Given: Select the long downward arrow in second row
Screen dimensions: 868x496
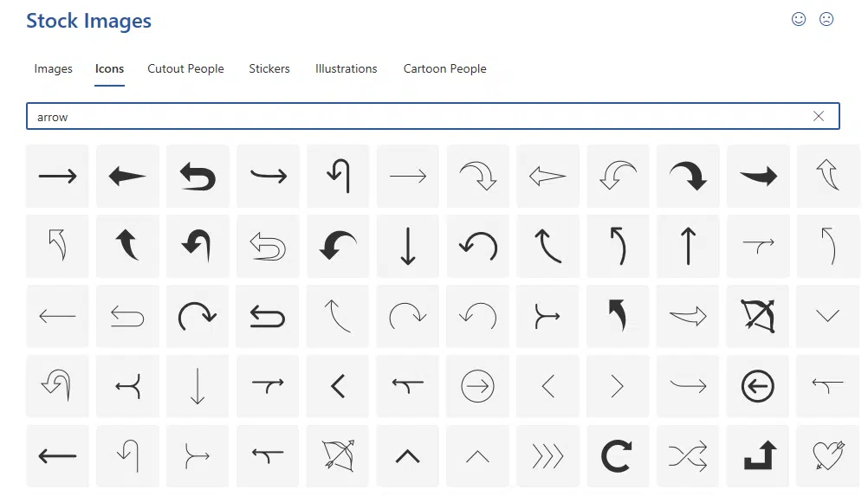Looking at the screenshot, I should click(x=408, y=246).
